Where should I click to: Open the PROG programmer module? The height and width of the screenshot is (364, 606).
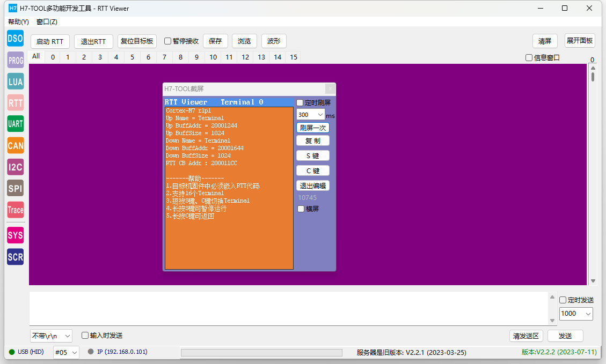pyautogui.click(x=16, y=60)
